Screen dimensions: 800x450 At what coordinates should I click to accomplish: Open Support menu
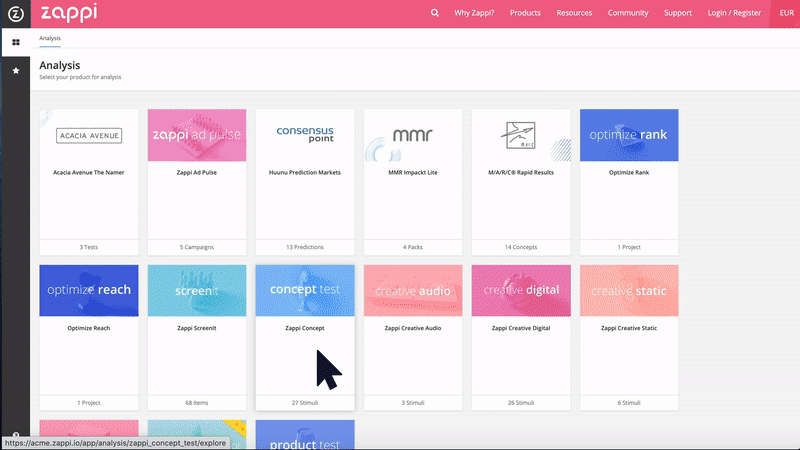click(678, 13)
